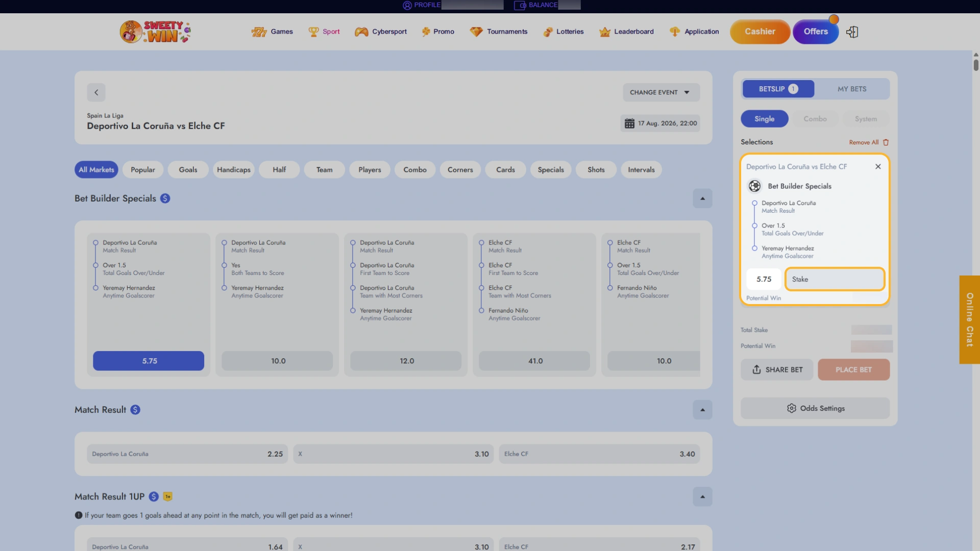Click the profile user icon

tap(407, 5)
